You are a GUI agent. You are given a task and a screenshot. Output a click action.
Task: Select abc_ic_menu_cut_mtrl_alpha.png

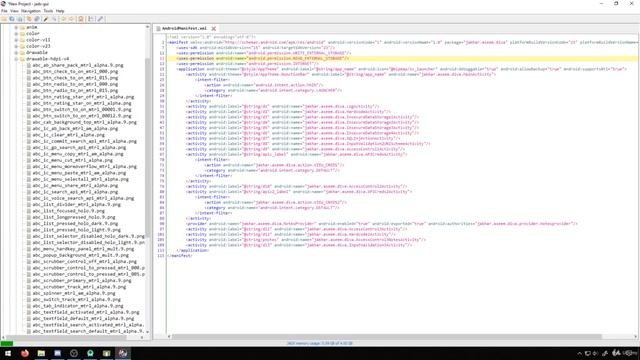pyautogui.click(x=73, y=160)
